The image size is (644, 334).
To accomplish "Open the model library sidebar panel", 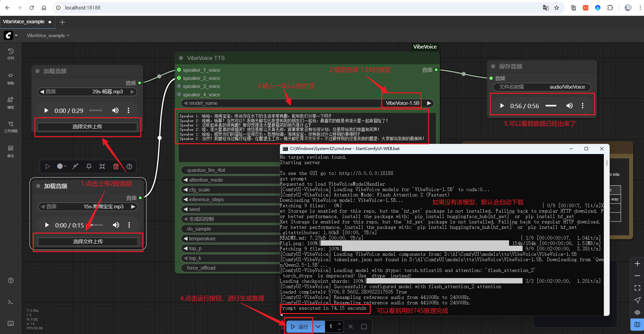I will tap(11, 102).
